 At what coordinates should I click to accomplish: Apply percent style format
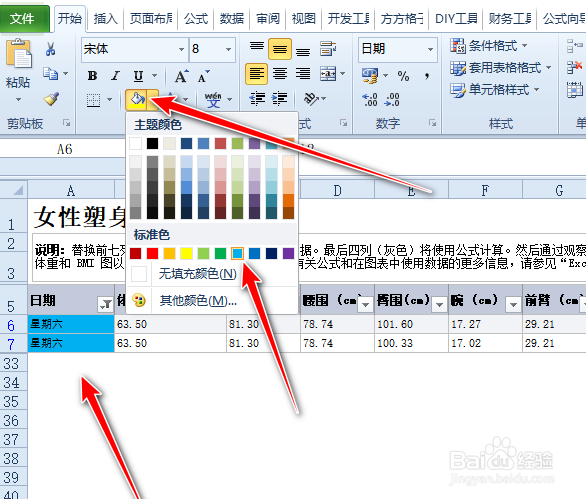pyautogui.click(x=403, y=76)
